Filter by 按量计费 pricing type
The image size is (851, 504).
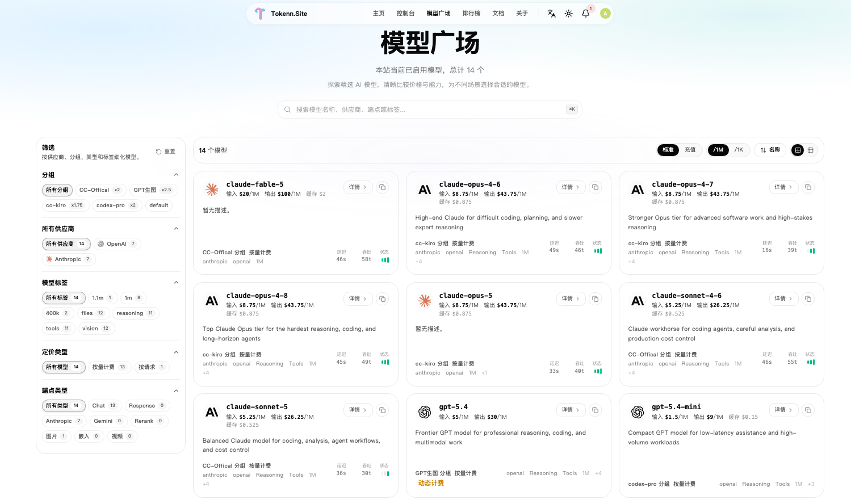(109, 367)
